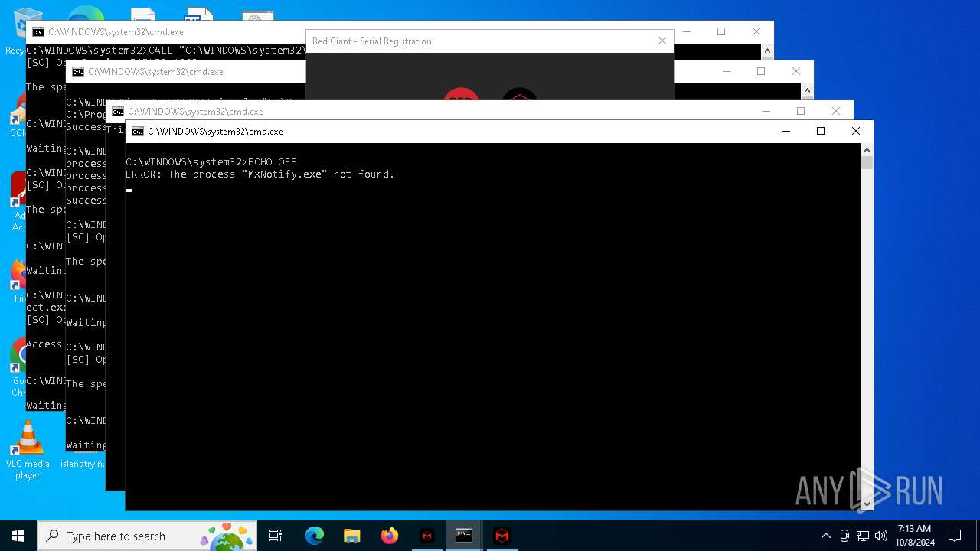Click the front cmd window scrollbar thumb
Image resolution: width=980 pixels, height=551 pixels.
[x=867, y=162]
